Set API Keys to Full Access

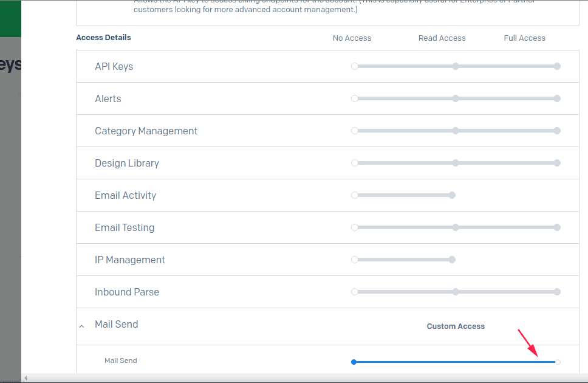pos(557,66)
